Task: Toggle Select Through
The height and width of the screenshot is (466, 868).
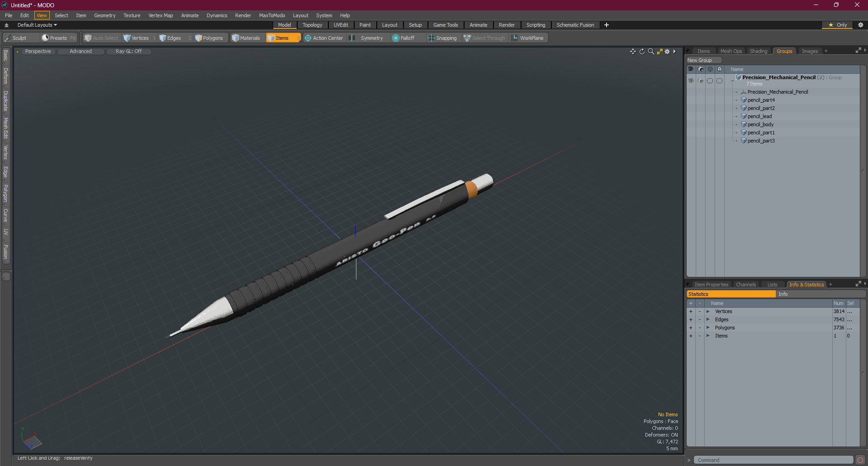Action: pyautogui.click(x=484, y=38)
